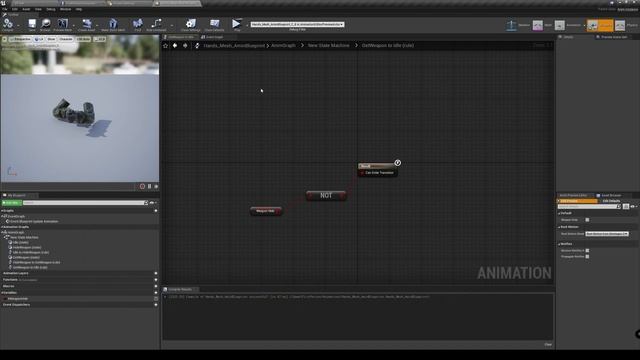Screen dimensions: 640x360
Task: Open the viewport options arrow menu
Action: [x=4, y=39]
